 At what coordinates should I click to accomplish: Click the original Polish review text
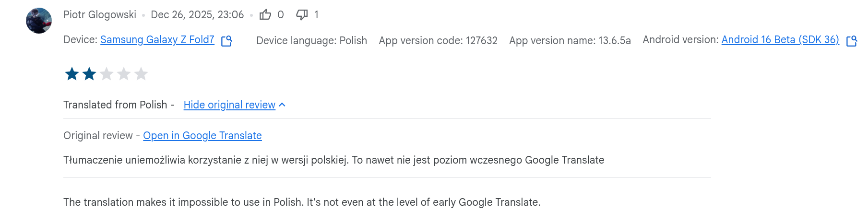click(333, 160)
